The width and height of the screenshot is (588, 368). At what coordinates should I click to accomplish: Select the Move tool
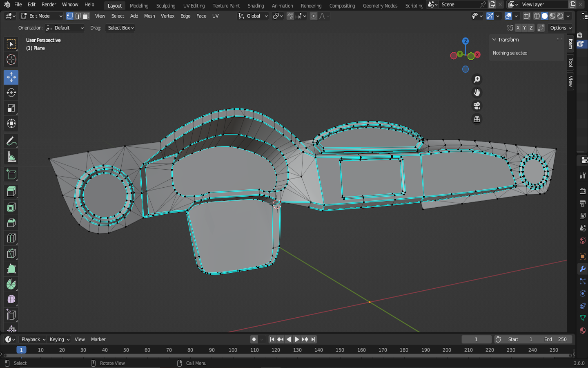11,77
